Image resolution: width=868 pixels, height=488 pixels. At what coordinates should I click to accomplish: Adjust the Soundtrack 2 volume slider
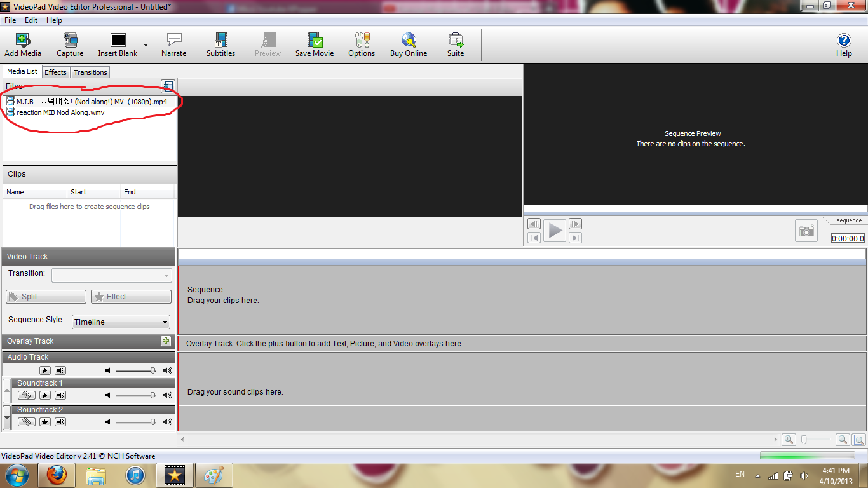153,422
